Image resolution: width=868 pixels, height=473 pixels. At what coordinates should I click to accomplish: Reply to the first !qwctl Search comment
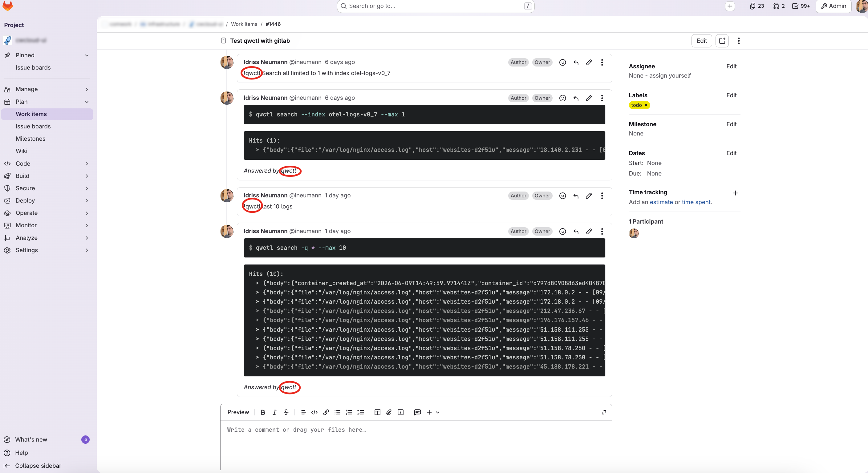pyautogui.click(x=576, y=62)
